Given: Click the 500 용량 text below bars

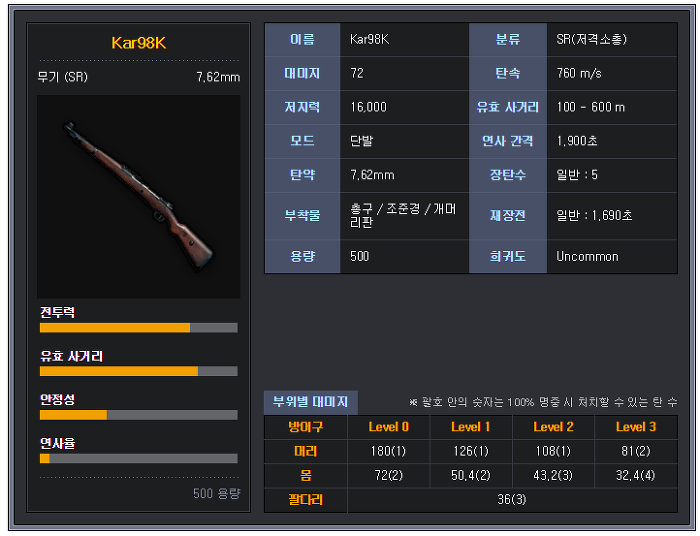Looking at the screenshot, I should pos(217,493).
